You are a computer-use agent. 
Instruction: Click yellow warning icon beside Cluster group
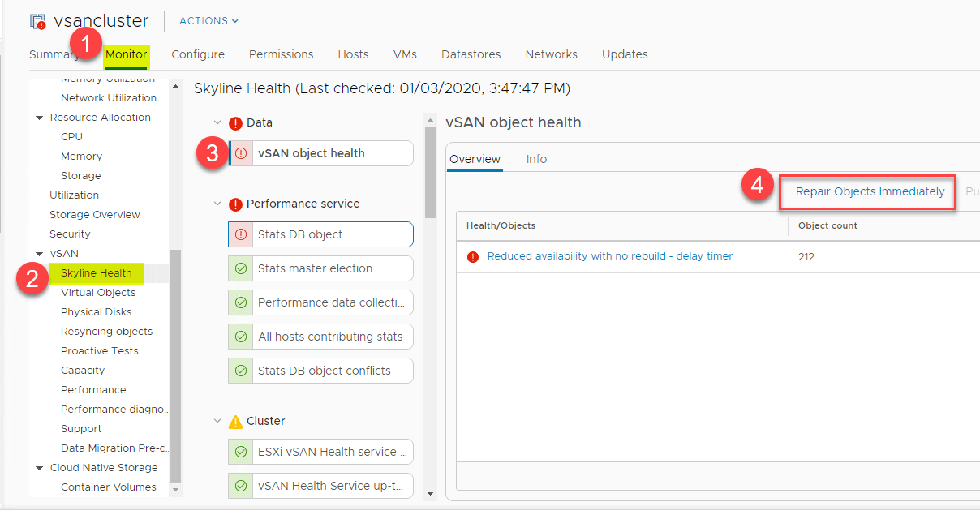[236, 422]
